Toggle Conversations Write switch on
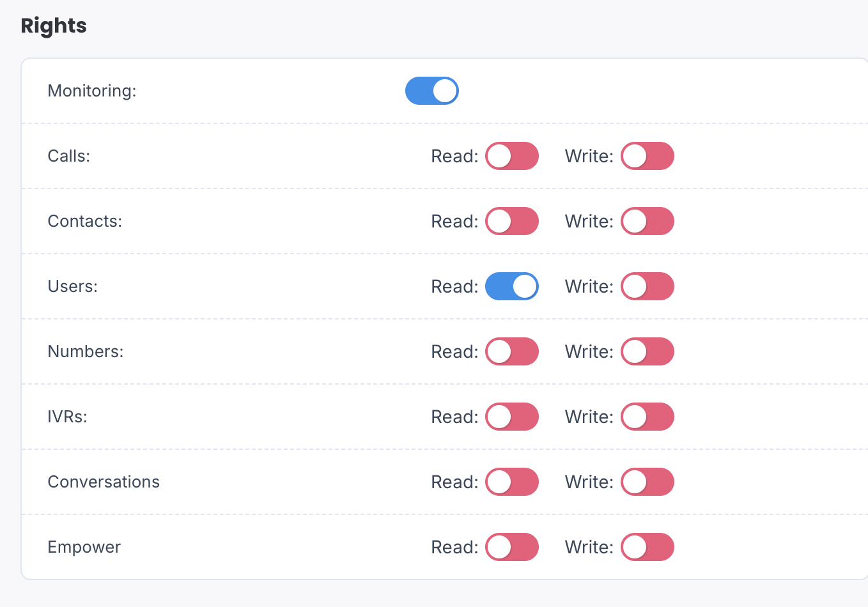 click(647, 482)
